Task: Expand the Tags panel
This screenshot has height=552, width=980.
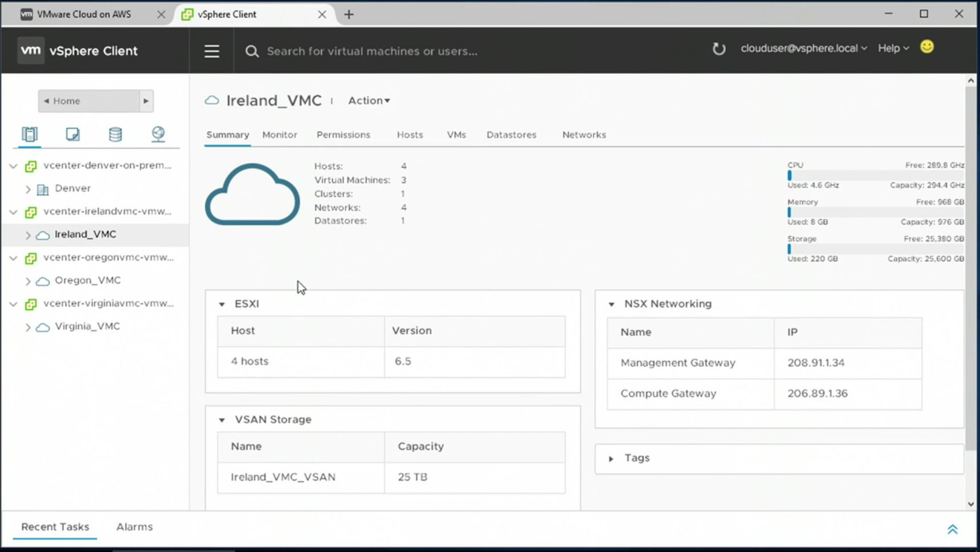Action: pyautogui.click(x=611, y=458)
